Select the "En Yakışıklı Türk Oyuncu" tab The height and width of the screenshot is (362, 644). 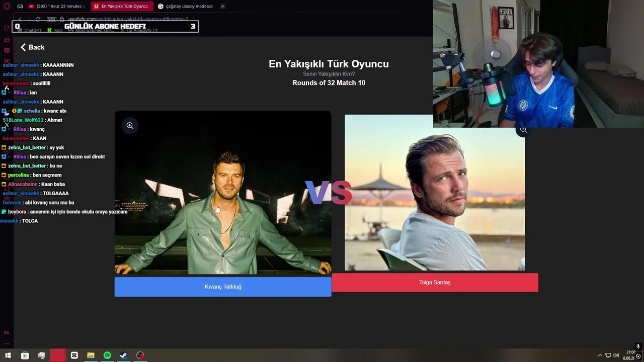[x=122, y=6]
